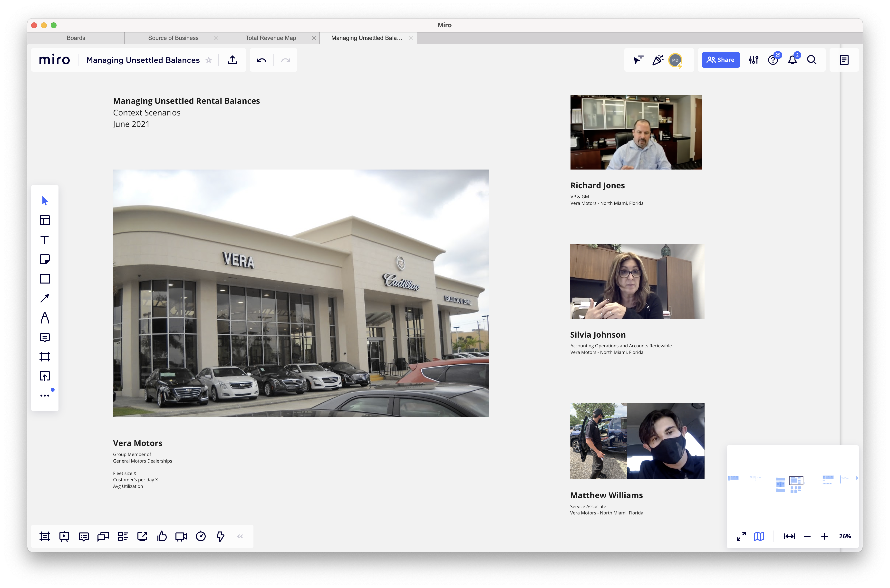Click the miro logo
This screenshot has width=890, height=588.
(x=54, y=60)
